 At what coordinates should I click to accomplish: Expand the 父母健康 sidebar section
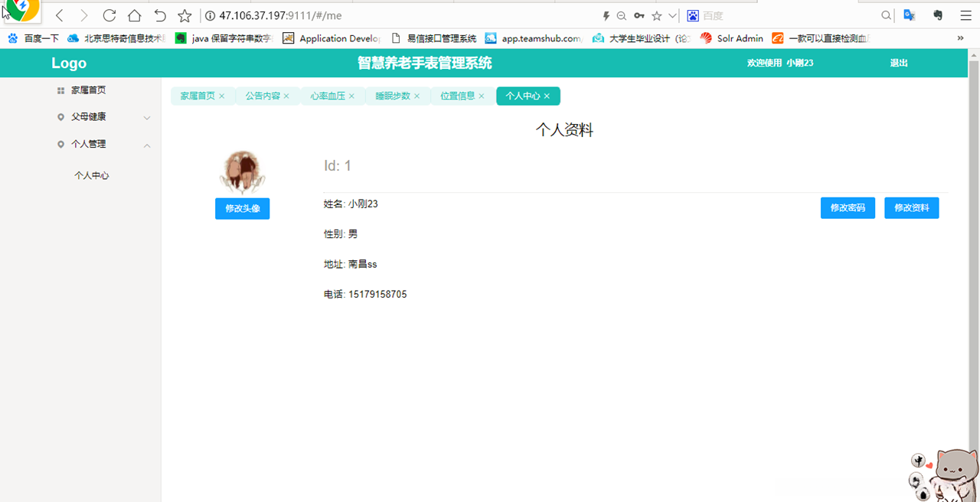pos(146,117)
